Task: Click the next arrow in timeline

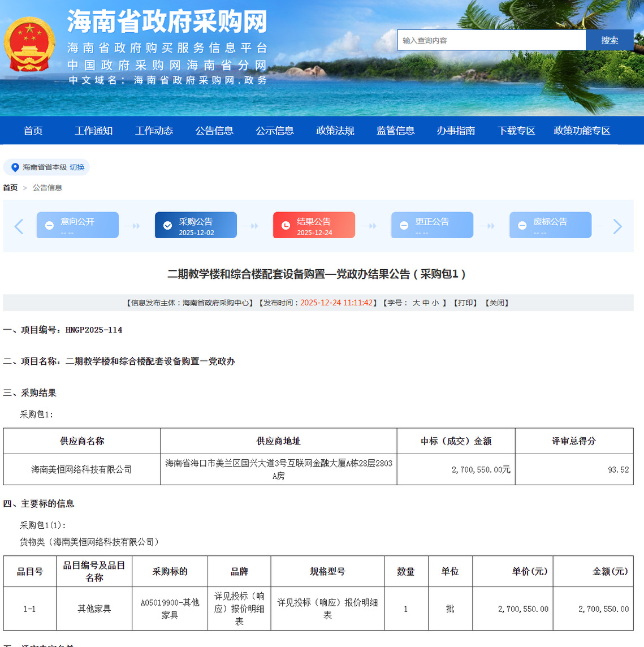Action: tap(617, 226)
